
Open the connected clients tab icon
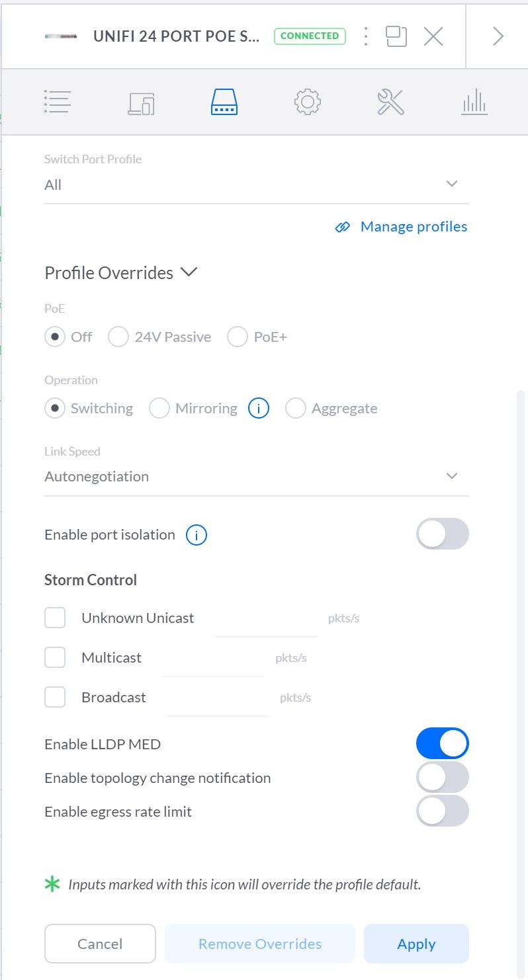(x=141, y=102)
